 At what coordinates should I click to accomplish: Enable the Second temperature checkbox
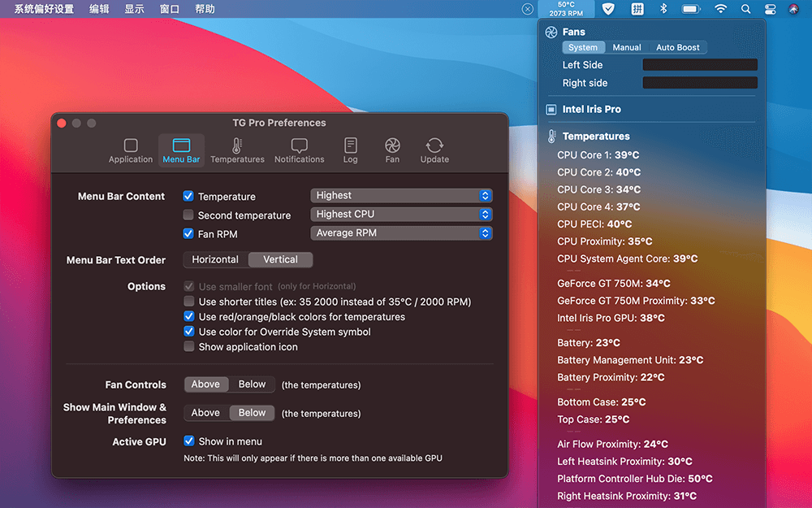click(188, 215)
